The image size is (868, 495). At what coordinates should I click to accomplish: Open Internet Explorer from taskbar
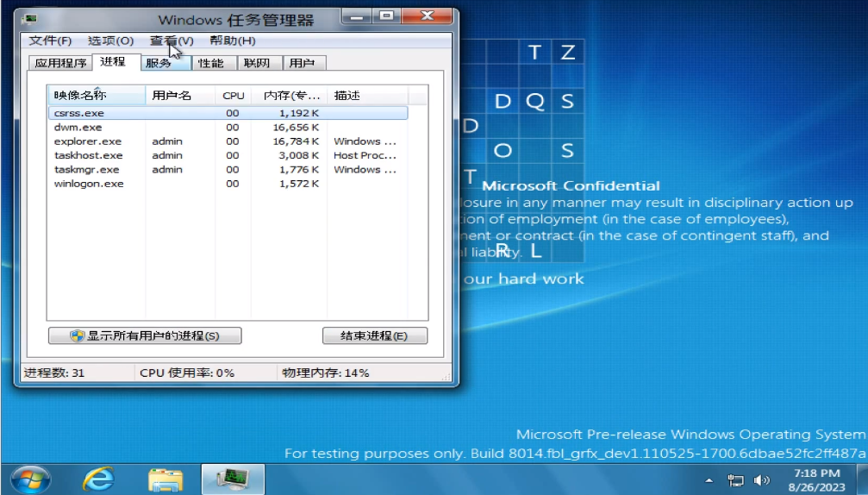pyautogui.click(x=98, y=479)
